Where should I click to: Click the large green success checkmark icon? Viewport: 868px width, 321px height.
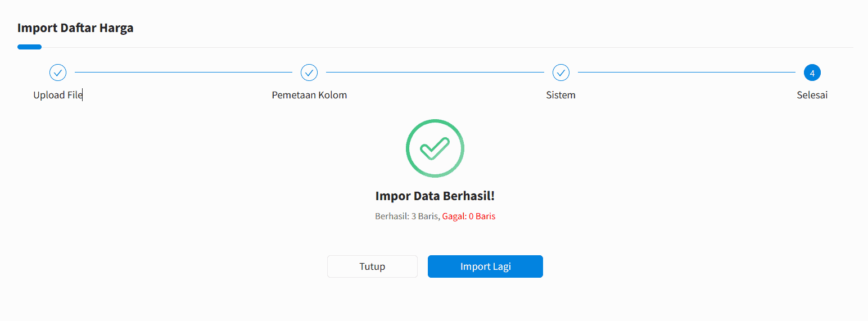coord(435,148)
